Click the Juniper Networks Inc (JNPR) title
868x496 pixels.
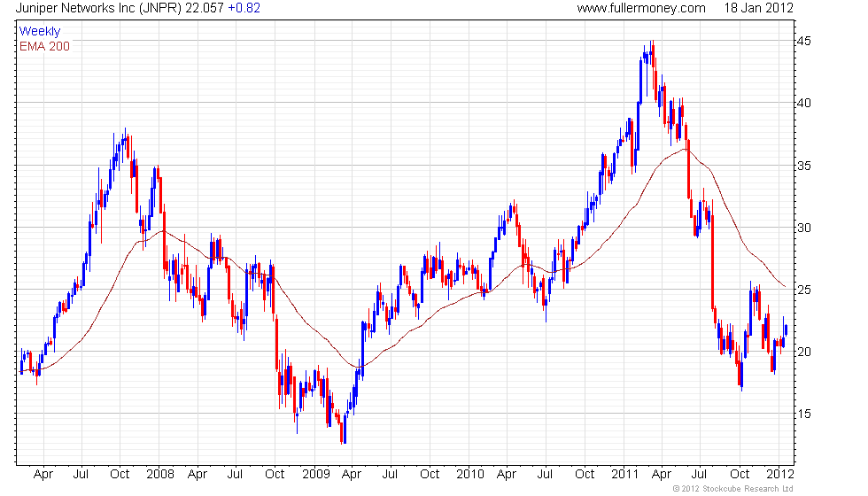[x=98, y=8]
